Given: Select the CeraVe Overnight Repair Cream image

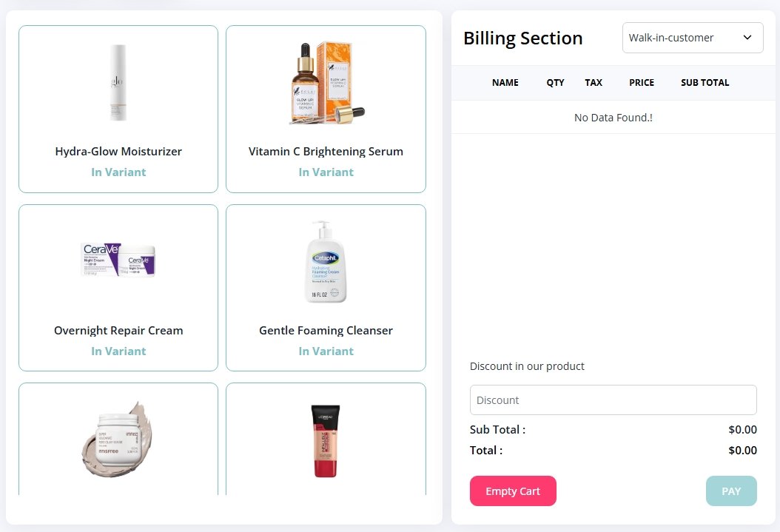Looking at the screenshot, I should (x=118, y=260).
